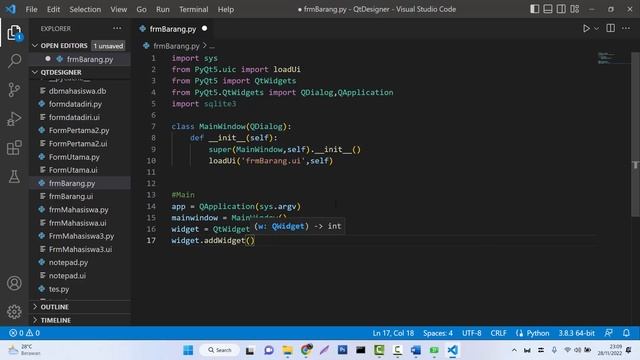Screen dimensions: 640x360
Task: Open the Extensions view
Action: 14,148
